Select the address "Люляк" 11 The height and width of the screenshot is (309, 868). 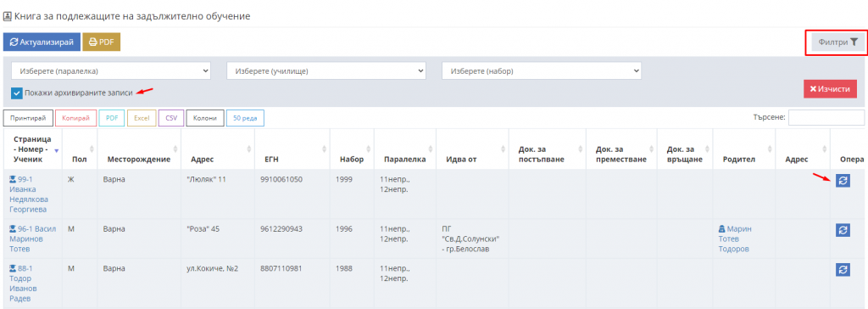point(207,180)
